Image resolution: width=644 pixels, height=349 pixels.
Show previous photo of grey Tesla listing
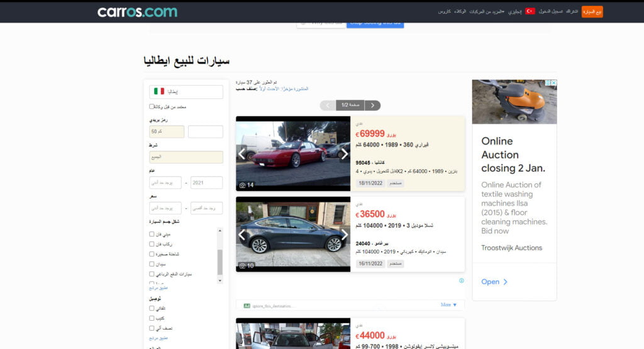point(242,235)
